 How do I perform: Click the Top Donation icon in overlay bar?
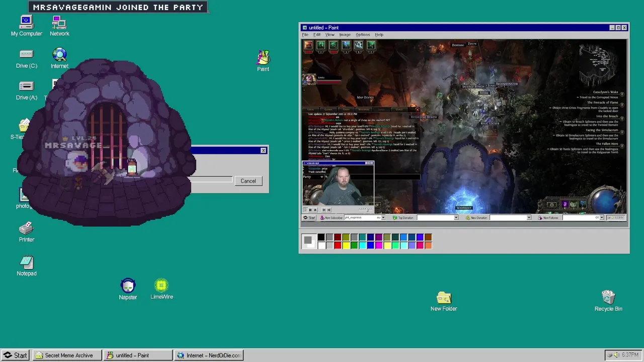(395, 218)
